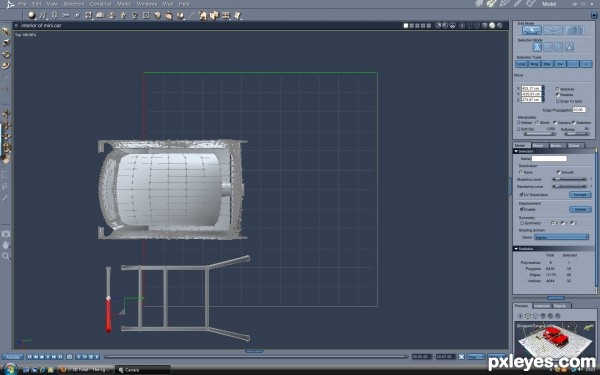The width and height of the screenshot is (600, 375).
Task: Toggle the Displacement Enable checkbox
Action: point(521,209)
